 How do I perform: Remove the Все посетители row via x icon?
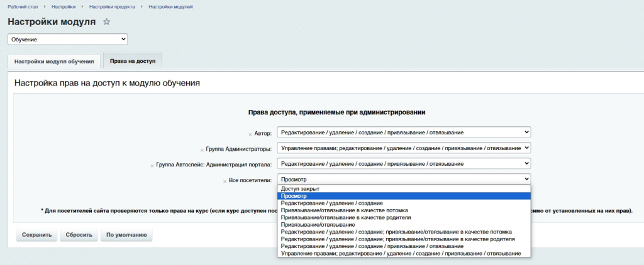[225, 181]
